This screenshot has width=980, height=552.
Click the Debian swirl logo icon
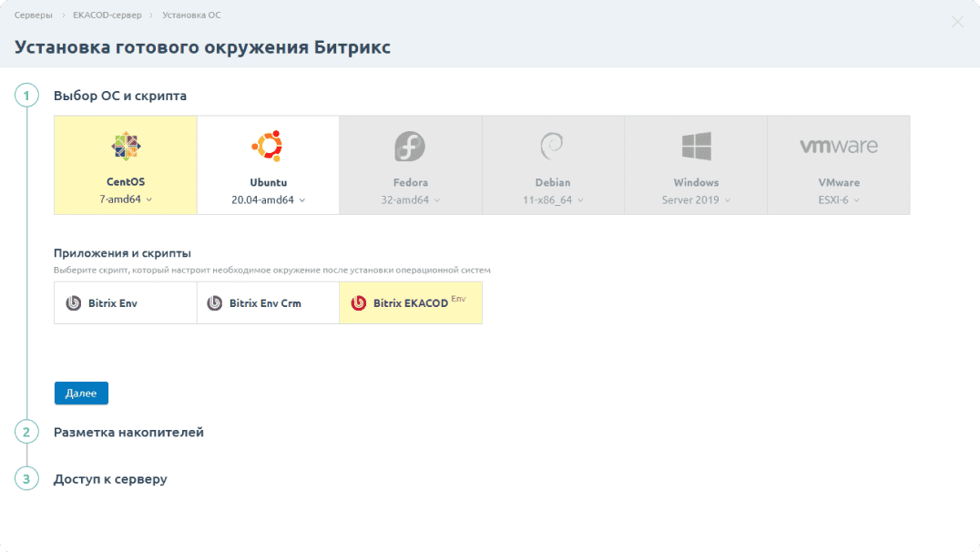(552, 146)
